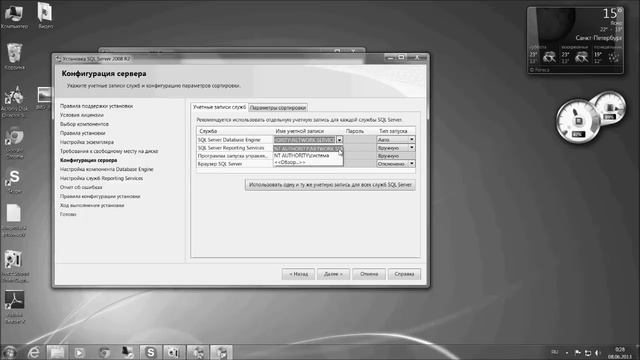Click Готово step in sidebar
640x360 pixels.
[68, 214]
